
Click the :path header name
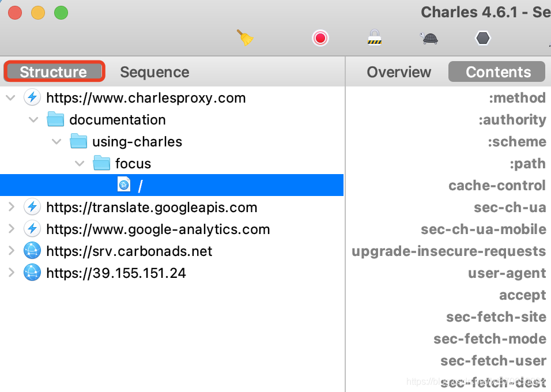[x=528, y=164]
